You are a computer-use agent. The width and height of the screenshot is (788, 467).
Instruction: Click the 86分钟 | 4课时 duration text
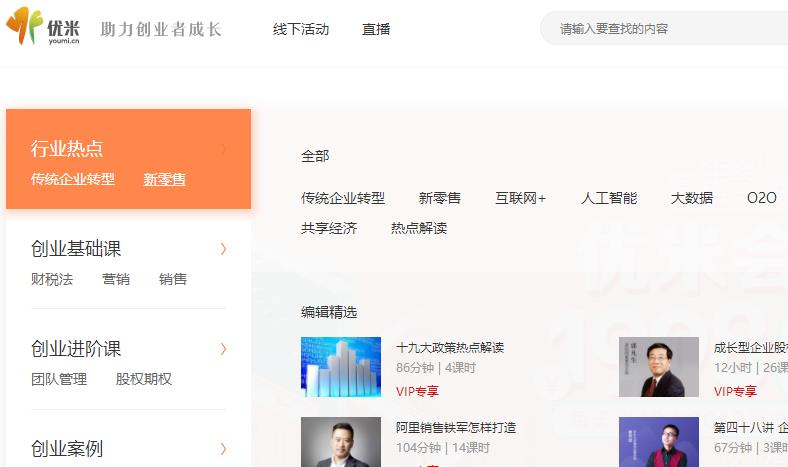[436, 367]
